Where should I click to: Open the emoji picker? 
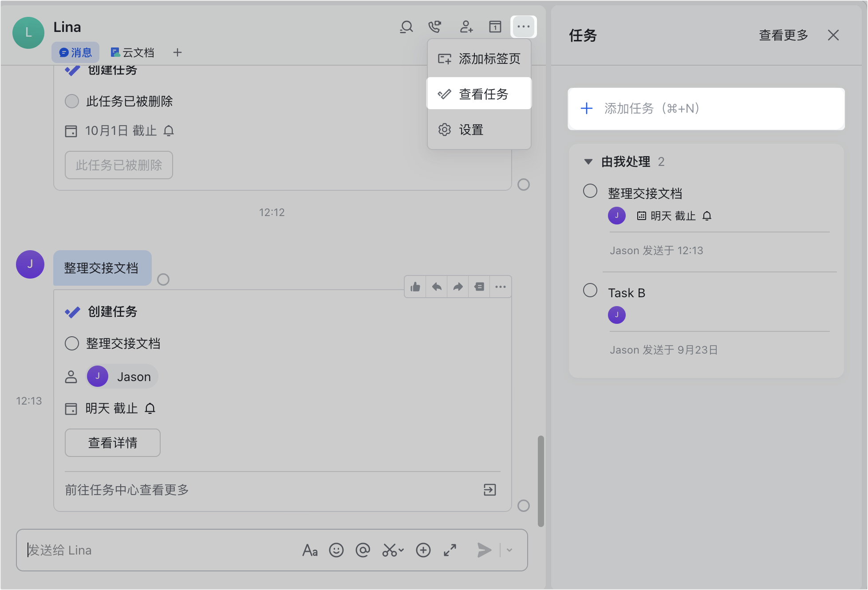pos(336,551)
